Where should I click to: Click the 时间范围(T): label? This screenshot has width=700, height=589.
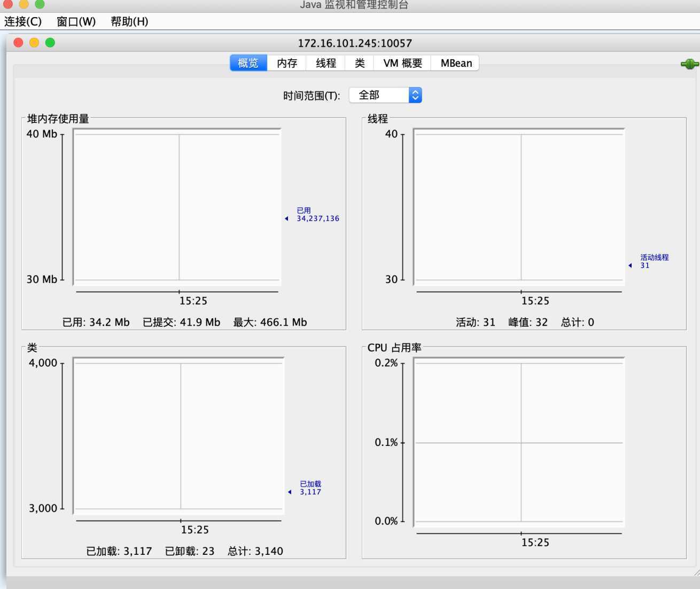(312, 96)
